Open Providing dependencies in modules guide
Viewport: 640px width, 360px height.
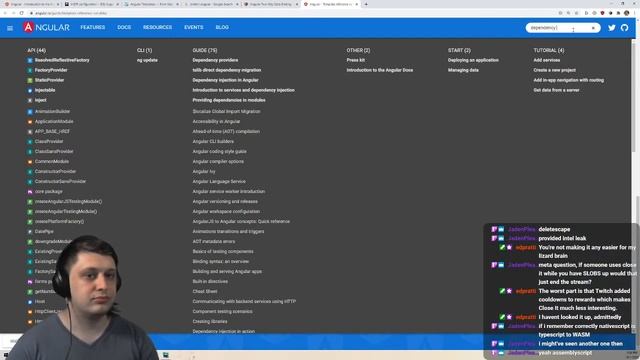(229, 100)
